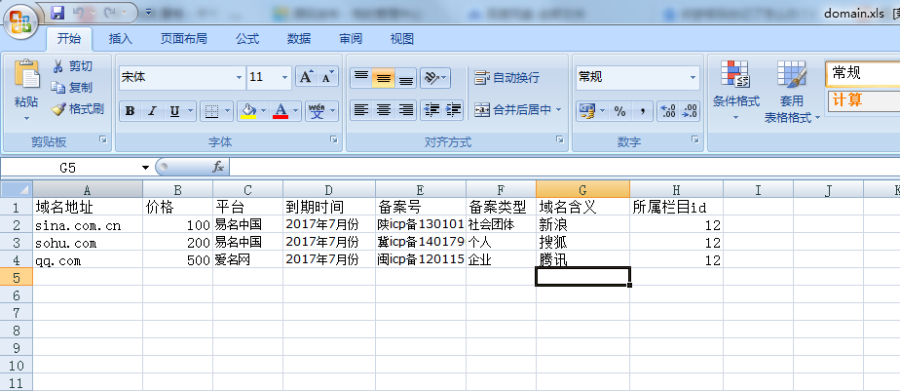Click Merge and Center (合并后居中)

[x=513, y=110]
